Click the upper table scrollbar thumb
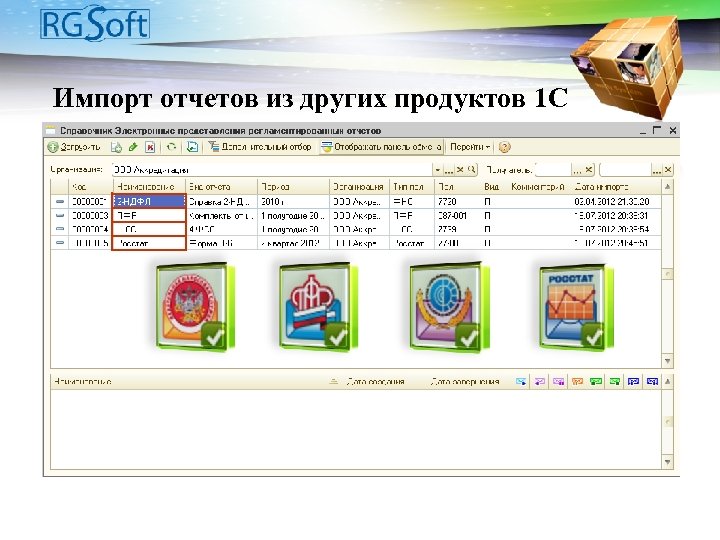 coord(668,274)
